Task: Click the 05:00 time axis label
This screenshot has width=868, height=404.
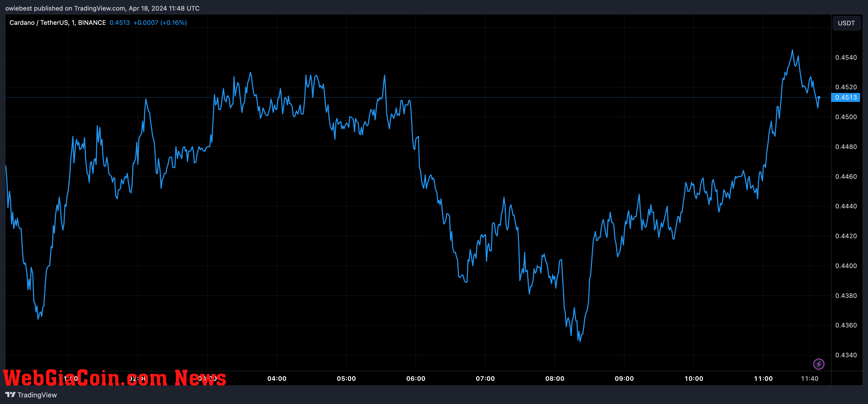Action: [346, 378]
